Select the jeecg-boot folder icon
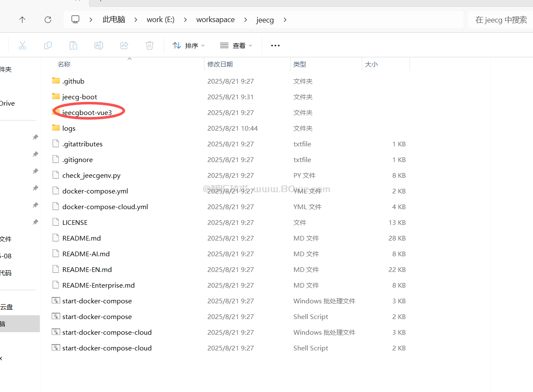This screenshot has height=392, width=533. tap(56, 96)
